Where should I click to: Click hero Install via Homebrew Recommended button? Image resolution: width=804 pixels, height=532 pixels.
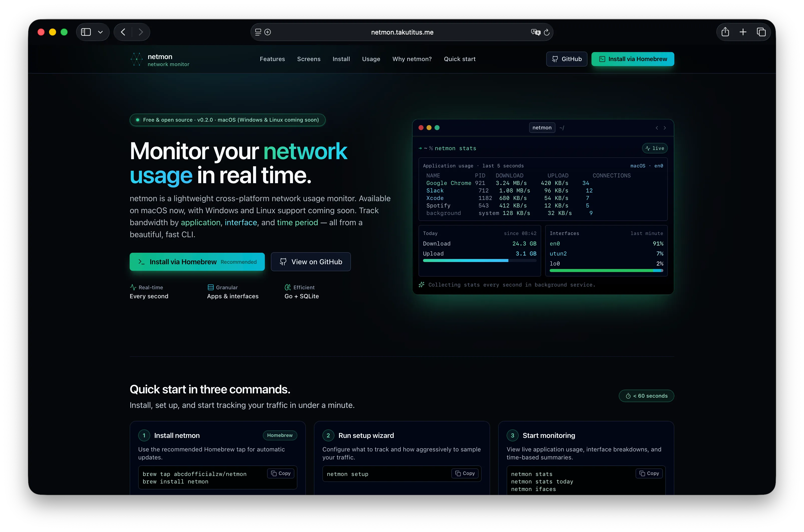pos(197,261)
